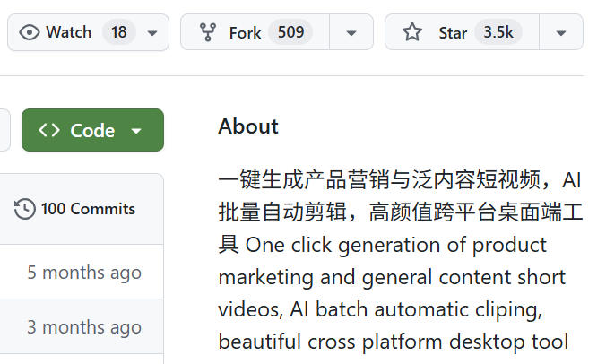Click the eye Watch icon
The height and width of the screenshot is (364, 606).
click(x=30, y=32)
